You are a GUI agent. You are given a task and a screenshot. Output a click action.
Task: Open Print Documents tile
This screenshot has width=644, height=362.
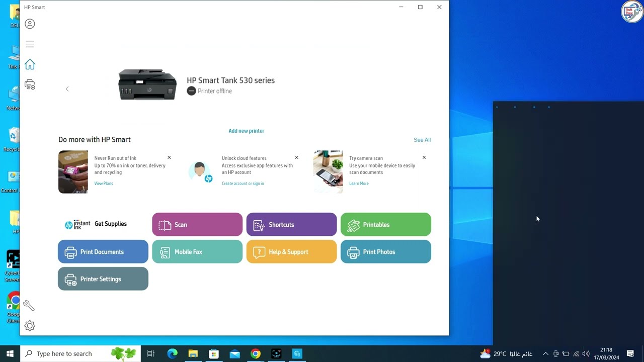point(103,251)
